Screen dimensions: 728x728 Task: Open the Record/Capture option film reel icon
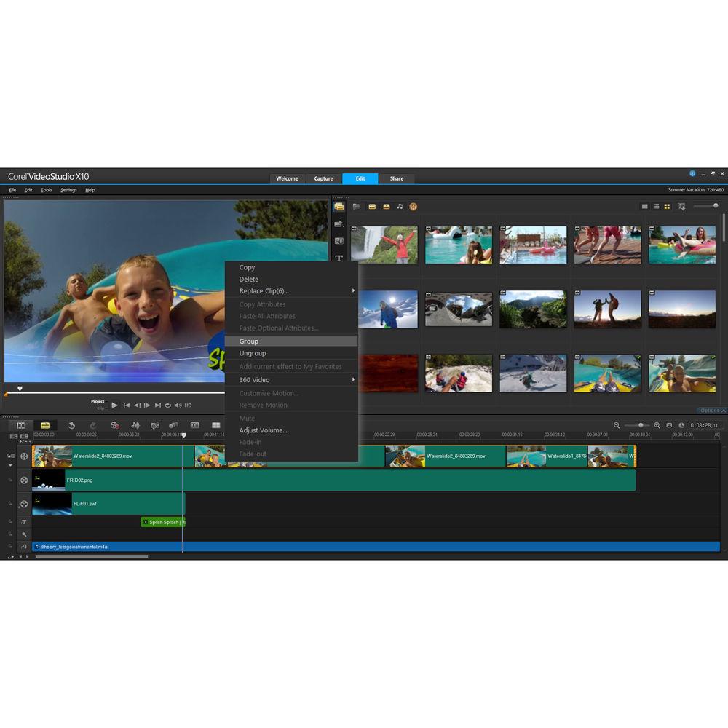point(114,425)
